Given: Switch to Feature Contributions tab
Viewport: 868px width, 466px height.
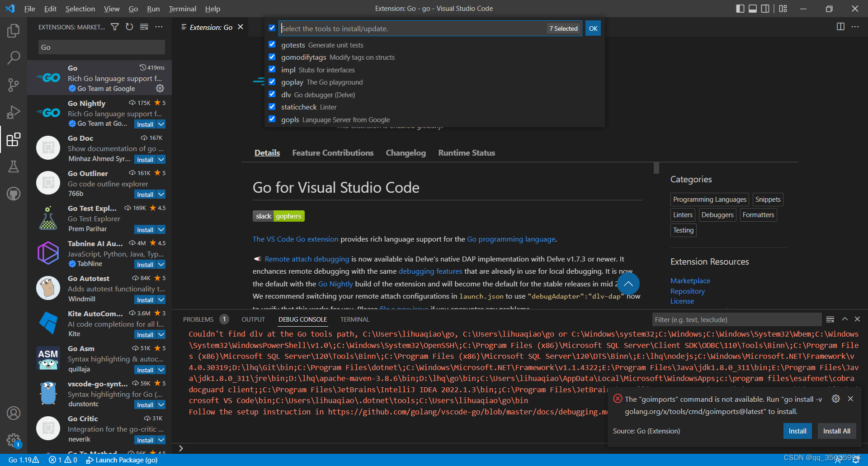Looking at the screenshot, I should tap(333, 153).
